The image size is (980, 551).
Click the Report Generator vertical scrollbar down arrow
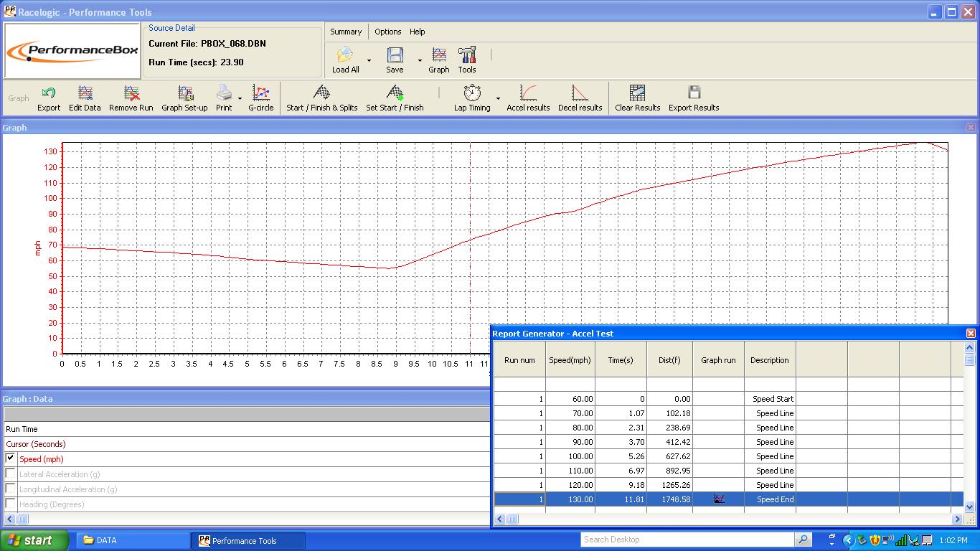tap(970, 507)
